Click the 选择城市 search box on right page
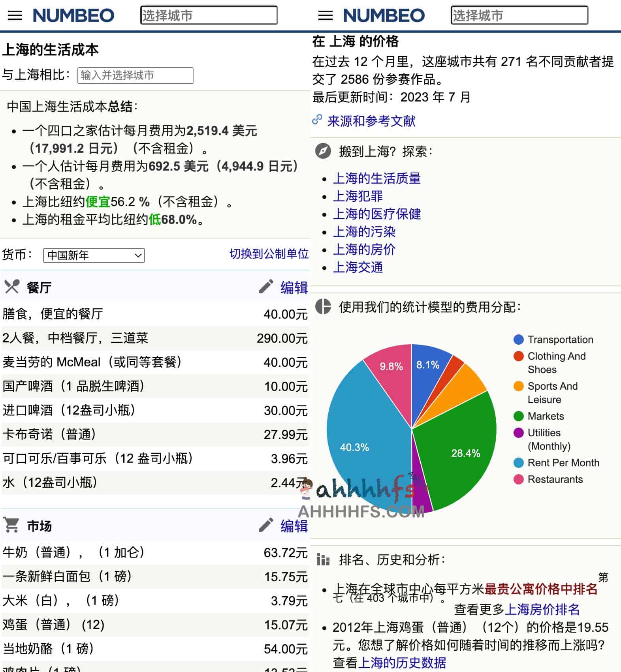The height and width of the screenshot is (672, 621). pyautogui.click(x=519, y=15)
